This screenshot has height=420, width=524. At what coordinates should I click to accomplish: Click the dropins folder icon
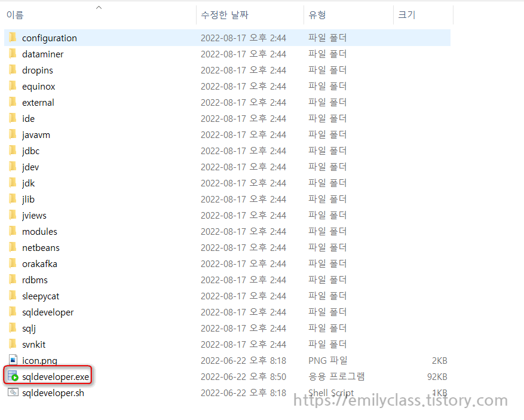click(13, 69)
